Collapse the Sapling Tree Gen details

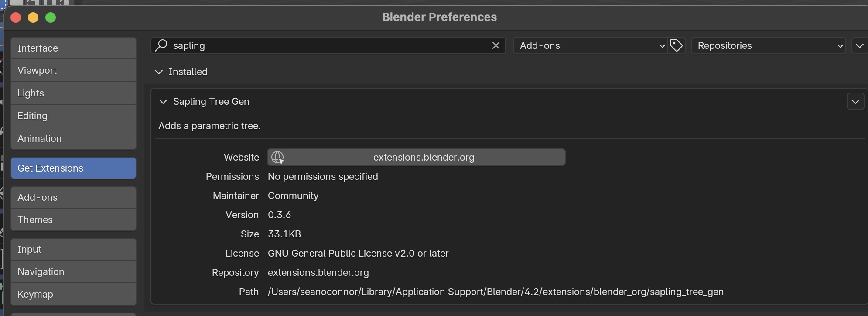pyautogui.click(x=163, y=101)
